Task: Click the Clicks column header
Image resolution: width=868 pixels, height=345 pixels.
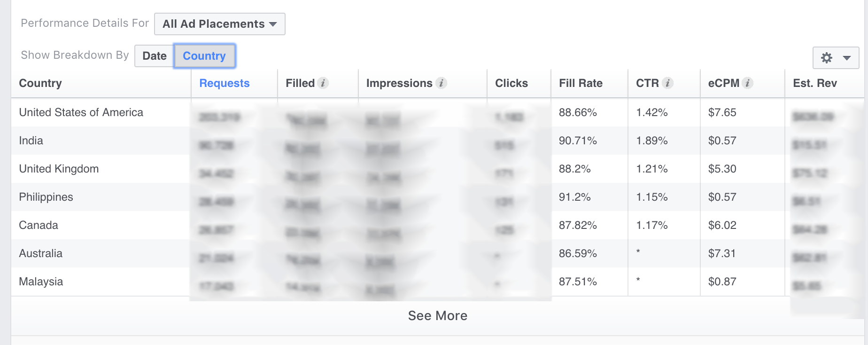Action: (x=512, y=83)
